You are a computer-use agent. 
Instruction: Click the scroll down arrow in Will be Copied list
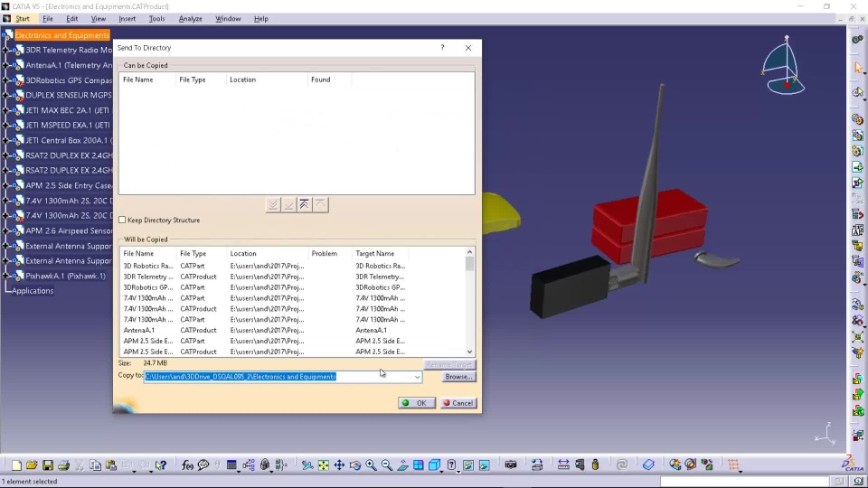pyautogui.click(x=469, y=352)
